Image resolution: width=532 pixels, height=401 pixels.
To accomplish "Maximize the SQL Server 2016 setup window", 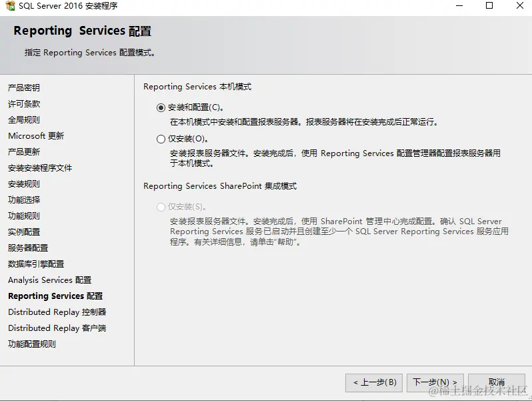I will coord(489,5).
